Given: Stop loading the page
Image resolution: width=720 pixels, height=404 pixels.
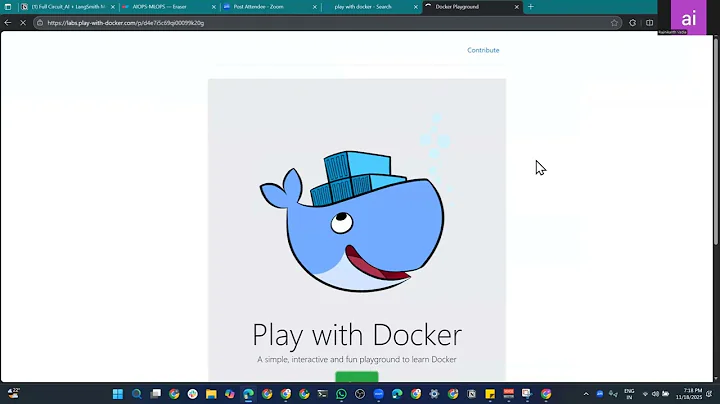Looking at the screenshot, I should [x=23, y=22].
